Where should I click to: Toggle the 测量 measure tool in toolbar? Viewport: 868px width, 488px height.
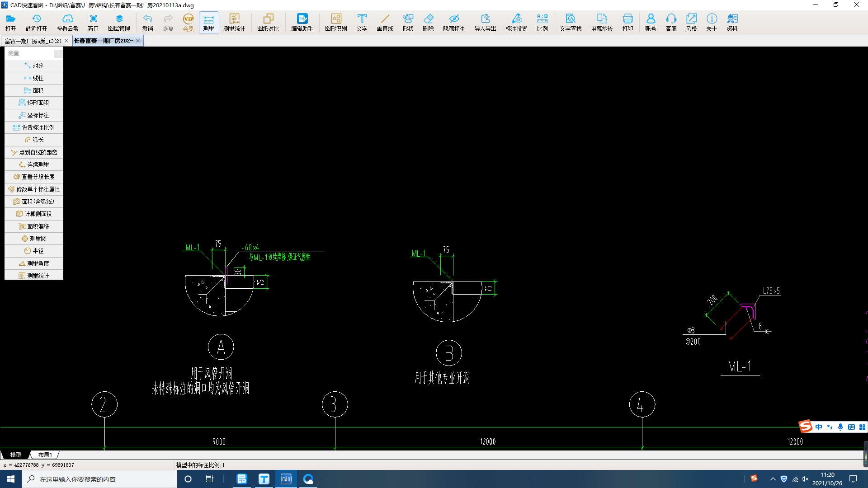[x=208, y=23]
